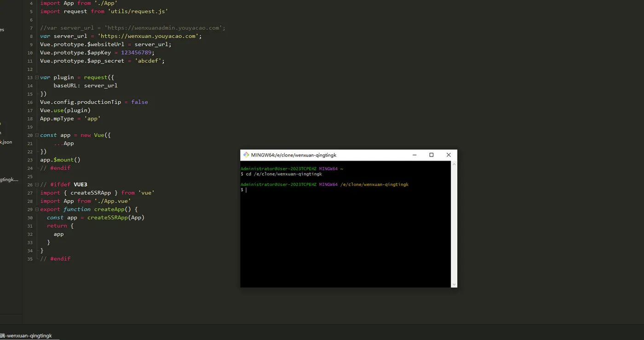644x340 pixels.
Task: Click the 'return {' statement on line 31
Action: pos(60,226)
